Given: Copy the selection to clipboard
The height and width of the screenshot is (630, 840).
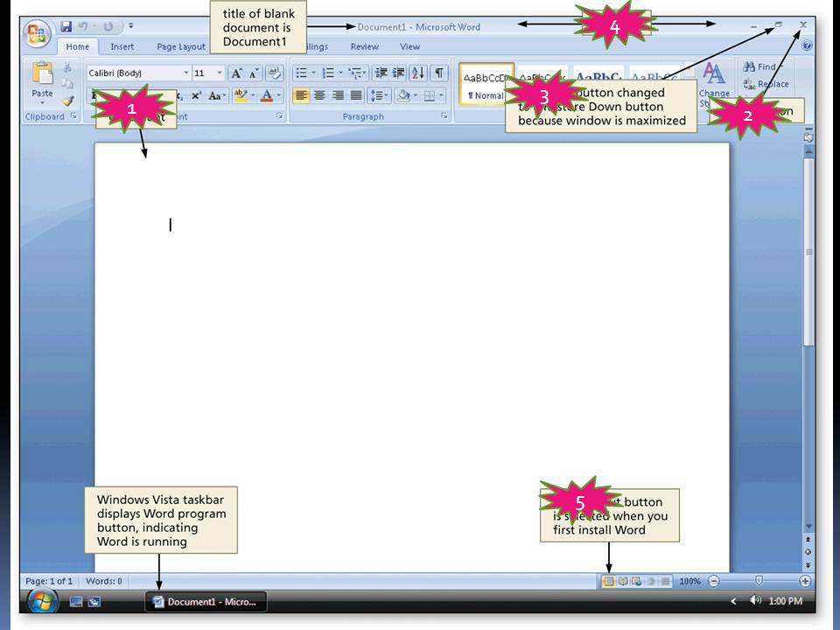Looking at the screenshot, I should tap(67, 84).
